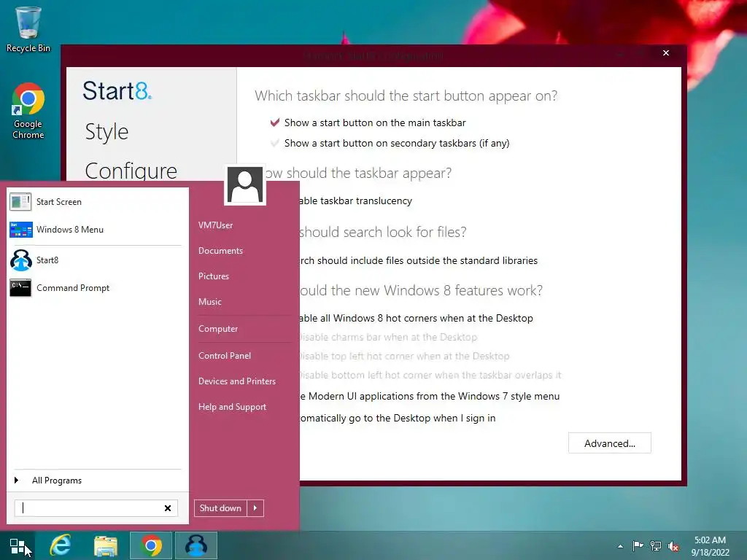Viewport: 747px width, 560px height.
Task: Open Shut down options arrow
Action: point(255,508)
